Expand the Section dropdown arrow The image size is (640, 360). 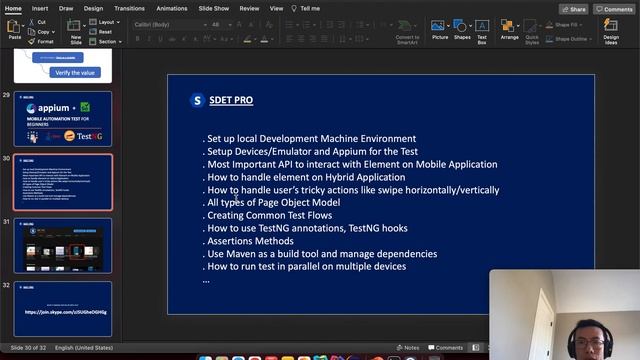(x=120, y=42)
